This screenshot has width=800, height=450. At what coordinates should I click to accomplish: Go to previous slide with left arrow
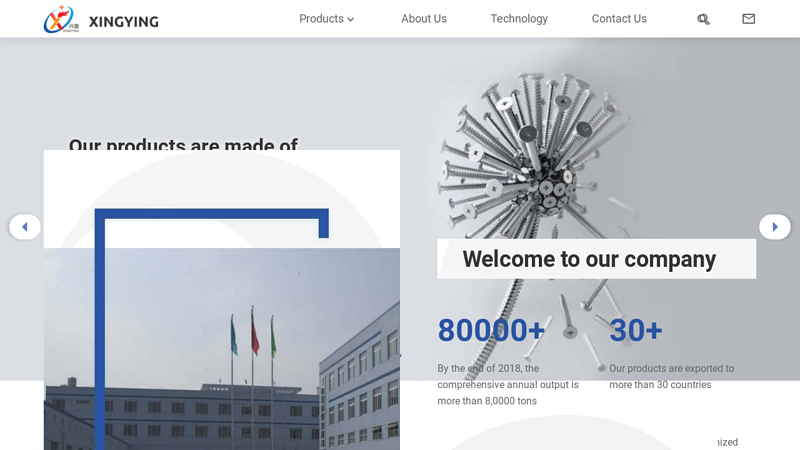point(24,227)
